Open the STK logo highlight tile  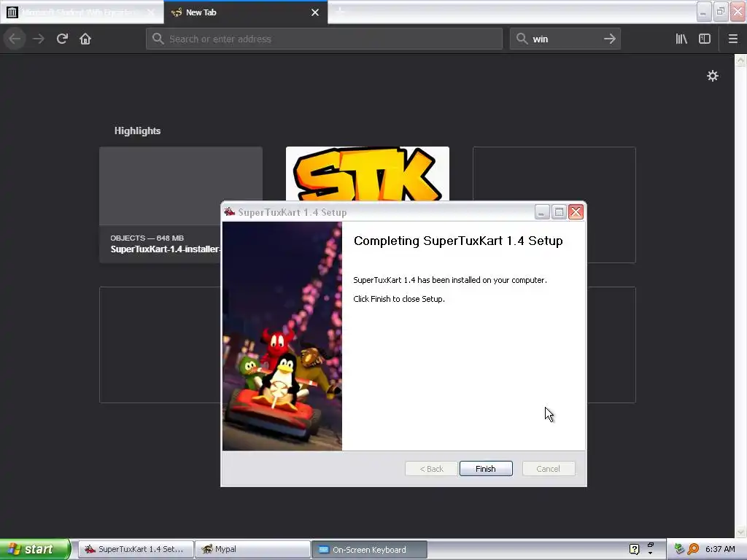[x=368, y=174]
